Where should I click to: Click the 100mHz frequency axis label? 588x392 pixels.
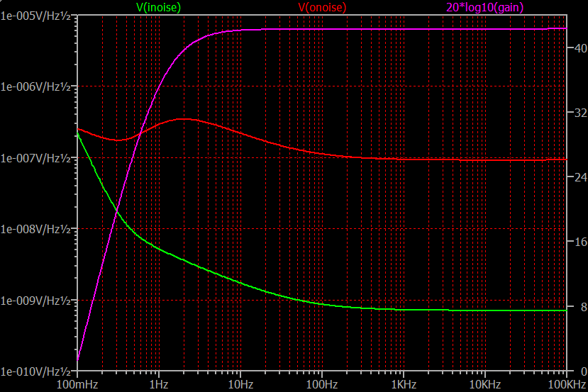(x=77, y=384)
